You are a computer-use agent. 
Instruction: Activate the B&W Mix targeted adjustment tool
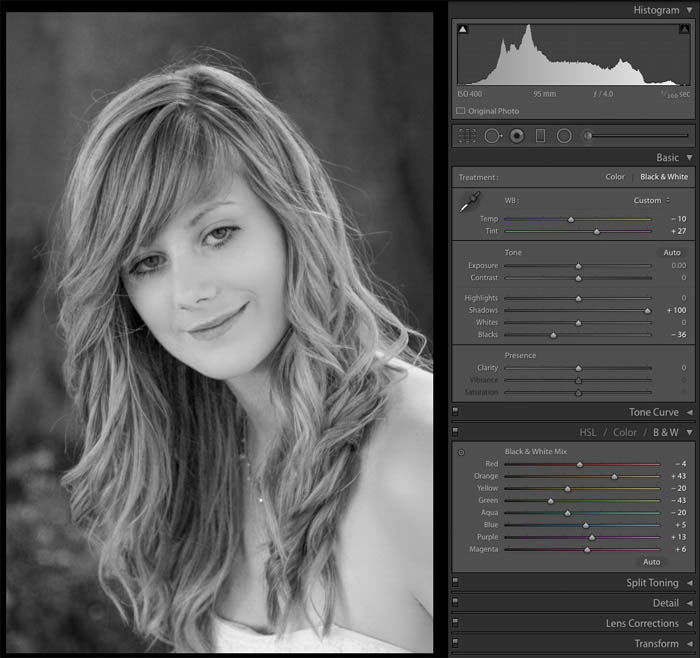[462, 452]
